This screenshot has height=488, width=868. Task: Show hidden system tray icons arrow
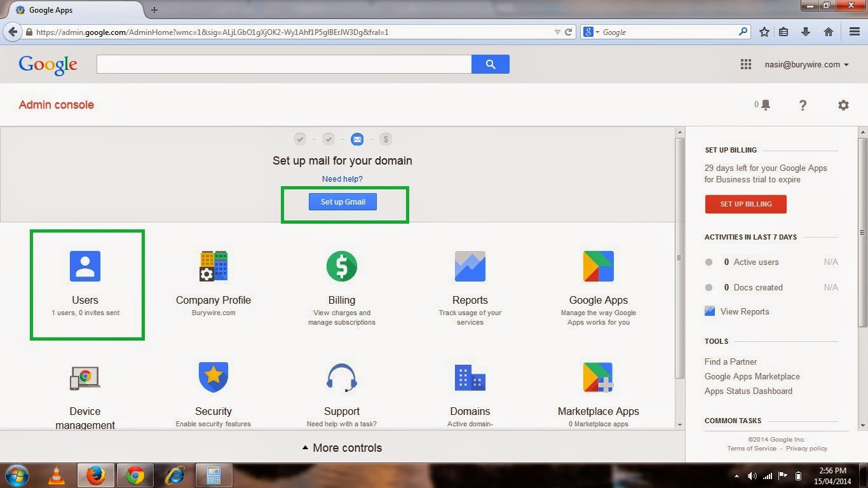click(x=737, y=476)
